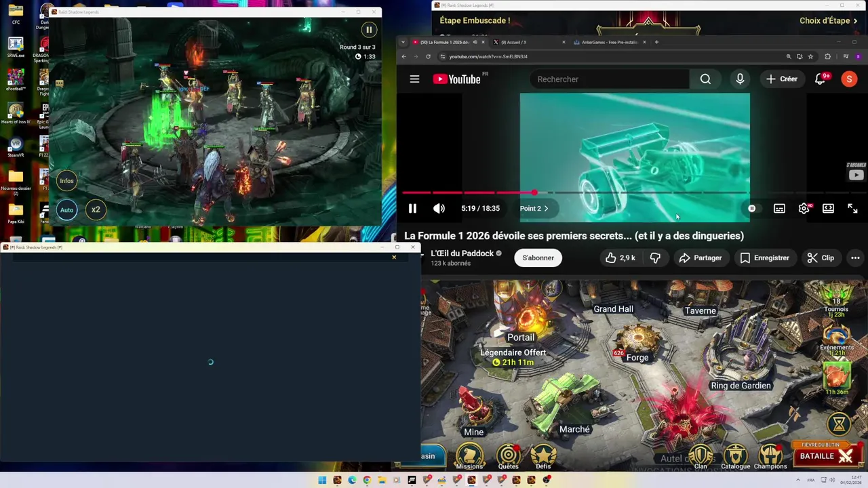
Task: Focus the YouTube Rechercher search field
Action: click(x=609, y=79)
